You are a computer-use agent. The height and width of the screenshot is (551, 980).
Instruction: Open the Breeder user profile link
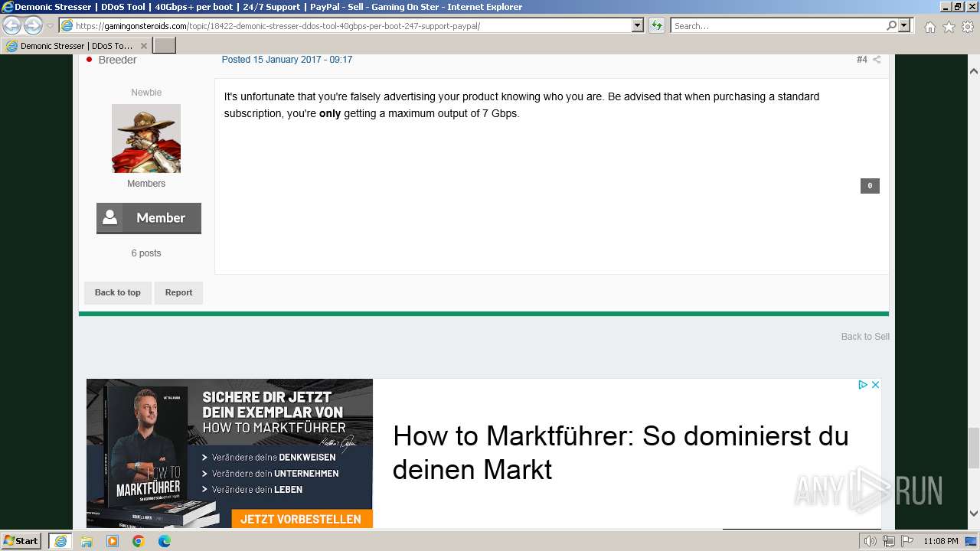pos(117,60)
